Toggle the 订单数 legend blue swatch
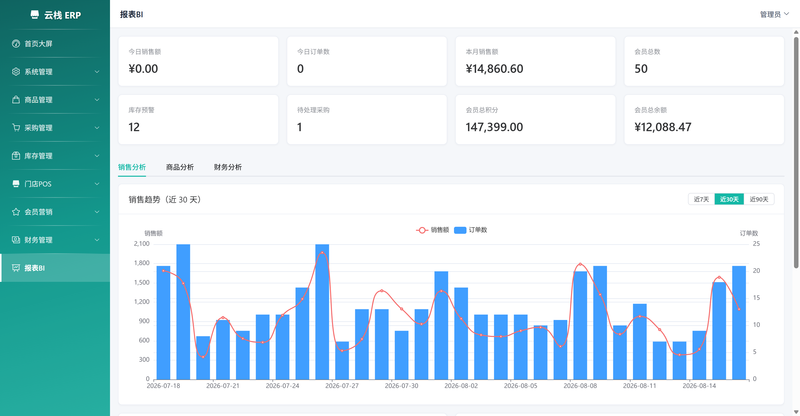The image size is (800, 416). (460, 230)
